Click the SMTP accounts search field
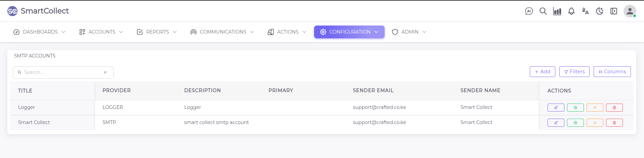Image resolution: width=644 pixels, height=158 pixels. coord(63,72)
